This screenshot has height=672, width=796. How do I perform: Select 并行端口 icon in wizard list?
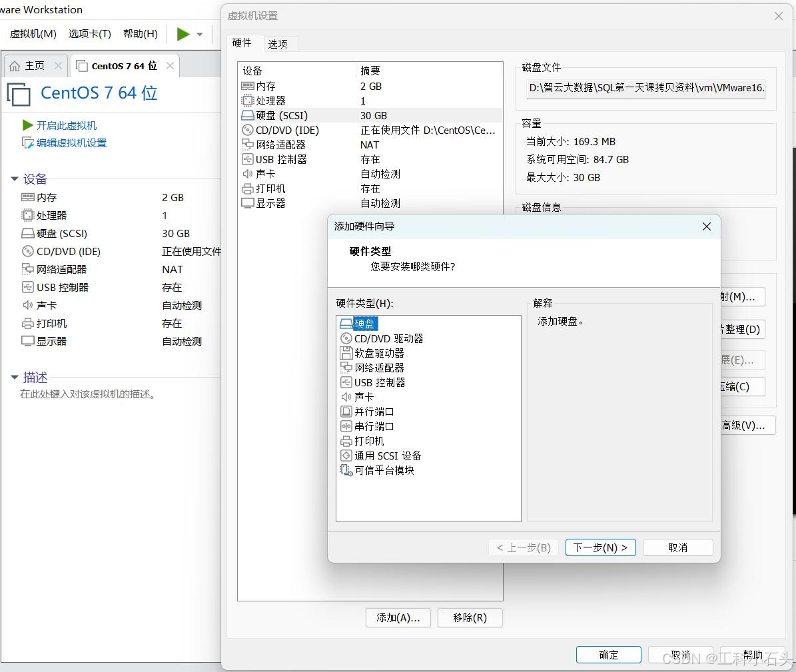tap(346, 412)
